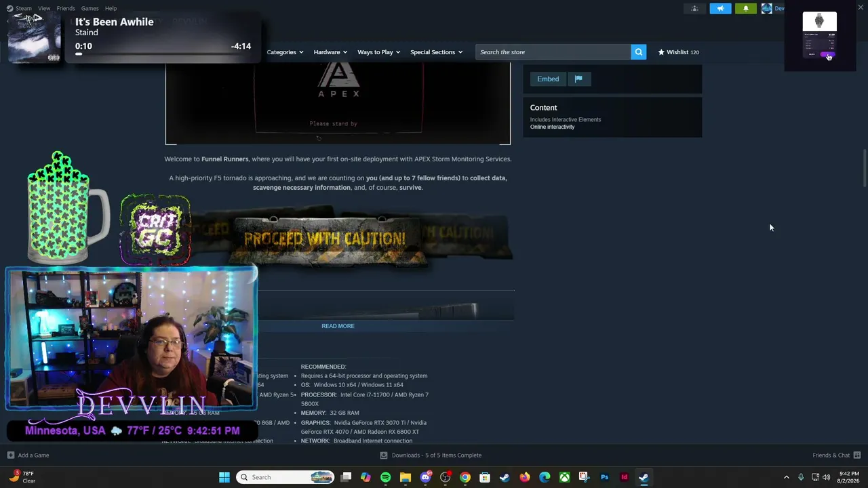Screen dimensions: 868x488
Task: Click the weather widget on the taskbar
Action: 22,477
